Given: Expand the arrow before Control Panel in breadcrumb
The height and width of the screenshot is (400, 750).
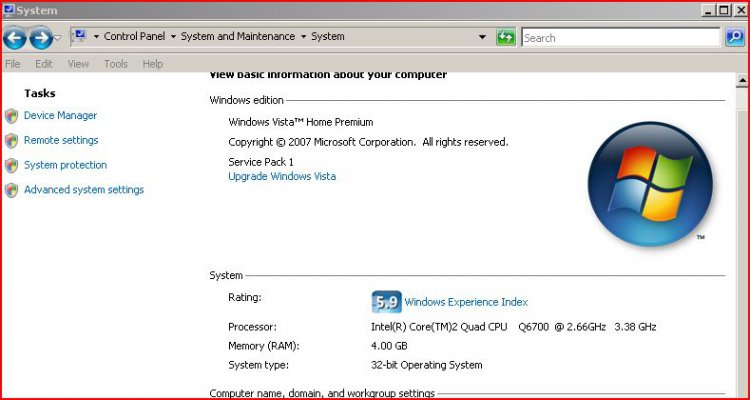Looking at the screenshot, I should point(96,37).
